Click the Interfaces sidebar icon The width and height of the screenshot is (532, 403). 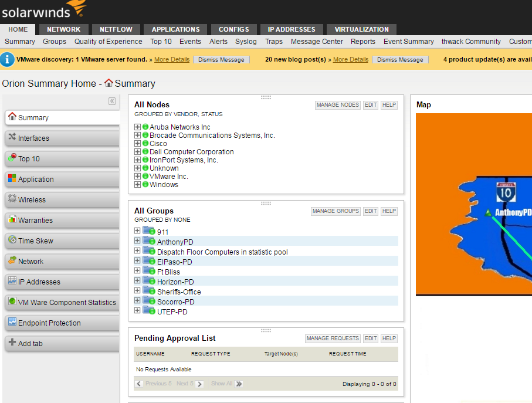[12, 137]
